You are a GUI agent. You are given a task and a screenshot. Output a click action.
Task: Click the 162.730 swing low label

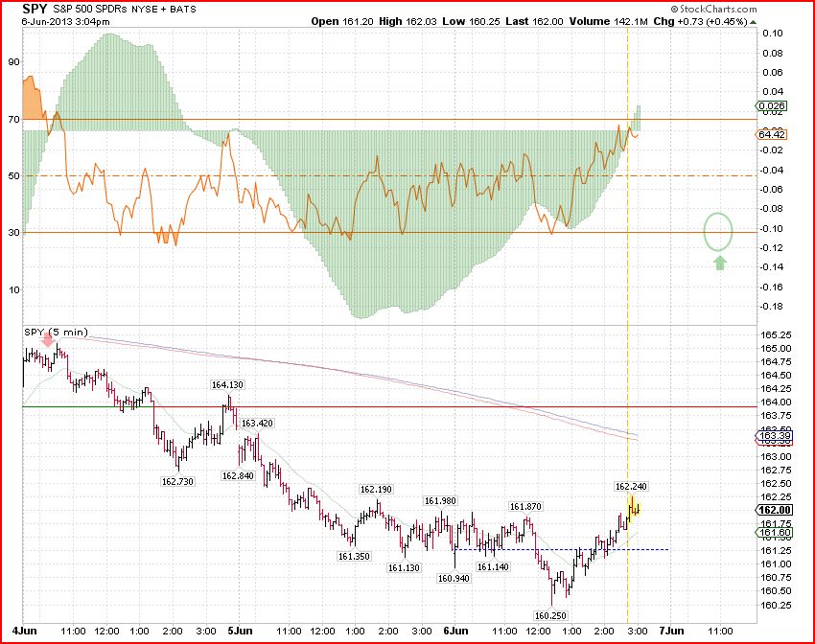pyautogui.click(x=177, y=481)
